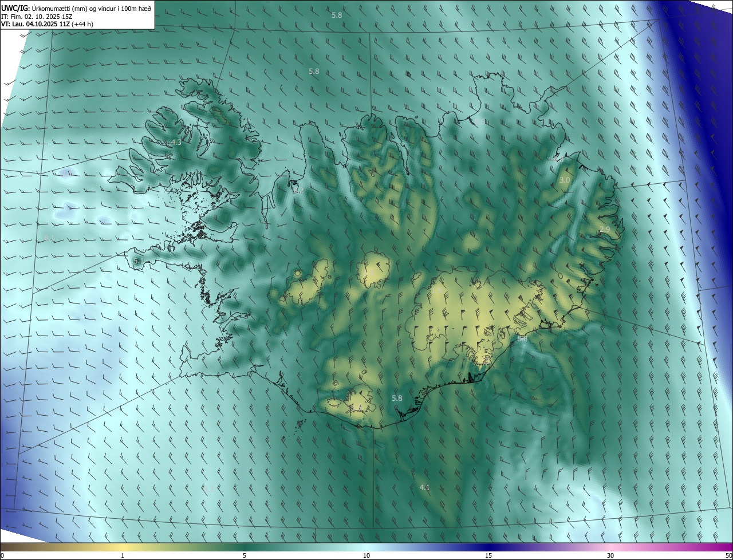Click the 30 tick on the color scale

point(610,555)
